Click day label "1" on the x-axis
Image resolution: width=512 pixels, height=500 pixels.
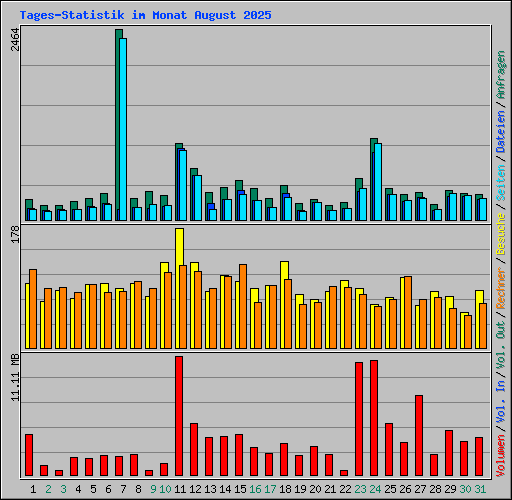33,489
